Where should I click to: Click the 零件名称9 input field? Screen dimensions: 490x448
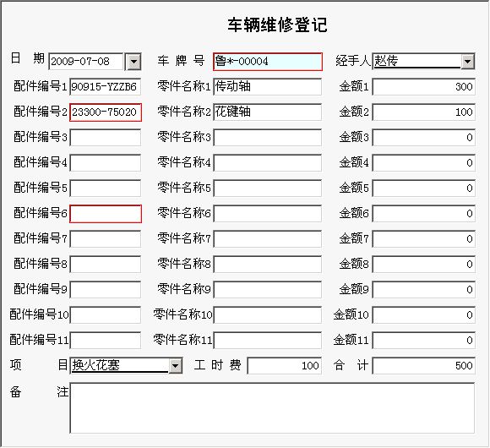(x=268, y=289)
